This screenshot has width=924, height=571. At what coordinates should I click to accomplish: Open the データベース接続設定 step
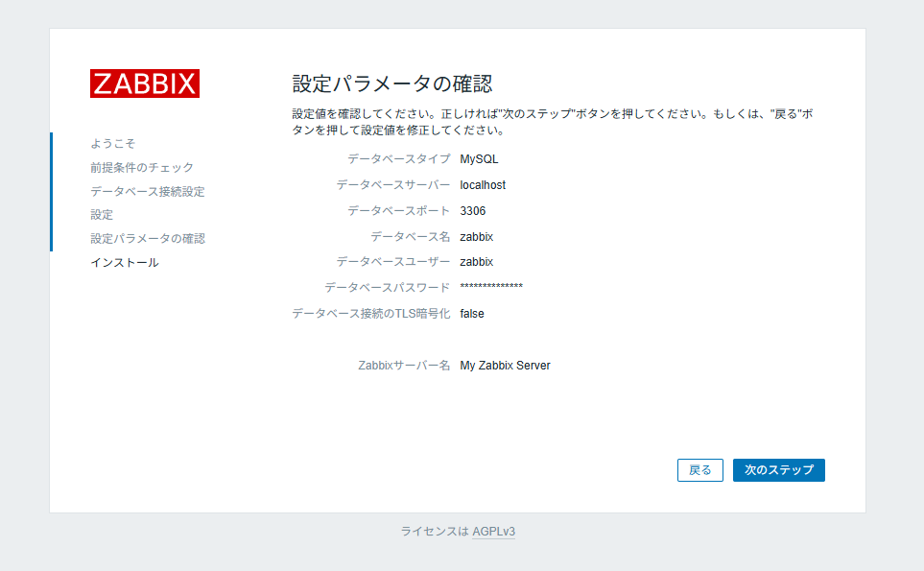point(146,191)
